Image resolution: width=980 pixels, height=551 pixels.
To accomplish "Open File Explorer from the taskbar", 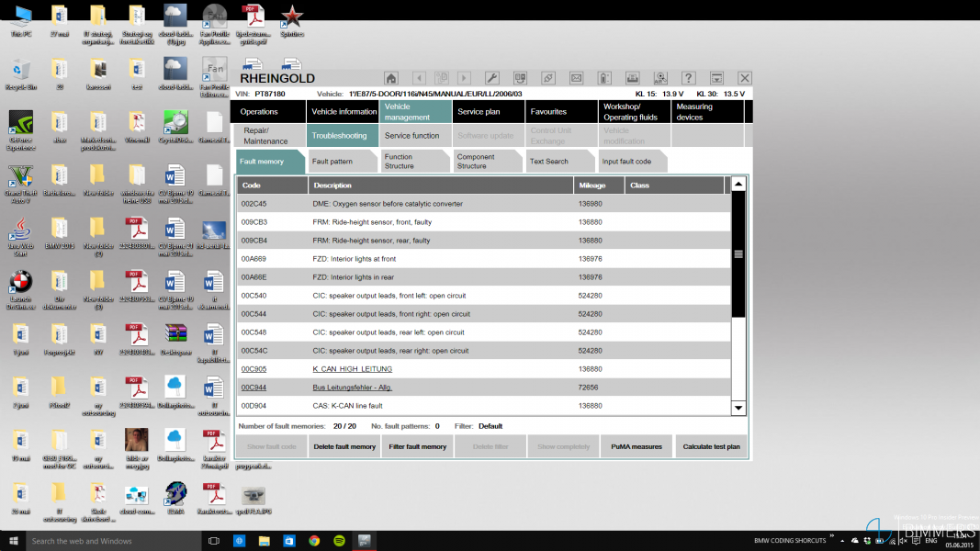I will point(265,541).
